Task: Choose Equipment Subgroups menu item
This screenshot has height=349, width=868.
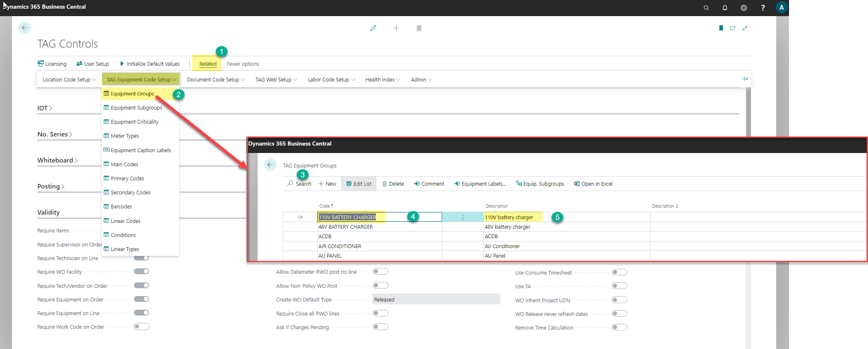Action: coord(140,108)
